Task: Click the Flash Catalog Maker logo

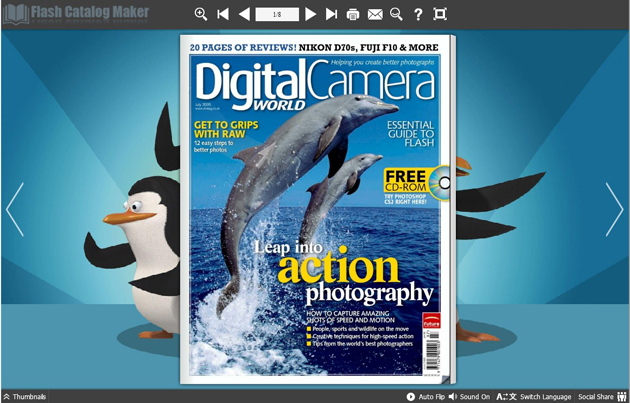Action: coord(76,14)
